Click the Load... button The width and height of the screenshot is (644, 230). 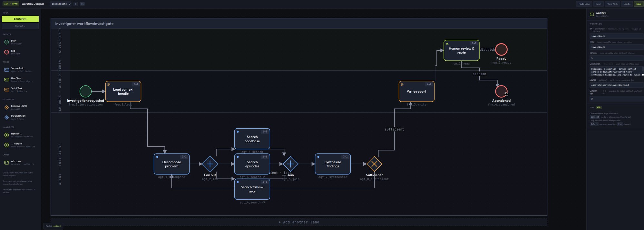point(627,4)
